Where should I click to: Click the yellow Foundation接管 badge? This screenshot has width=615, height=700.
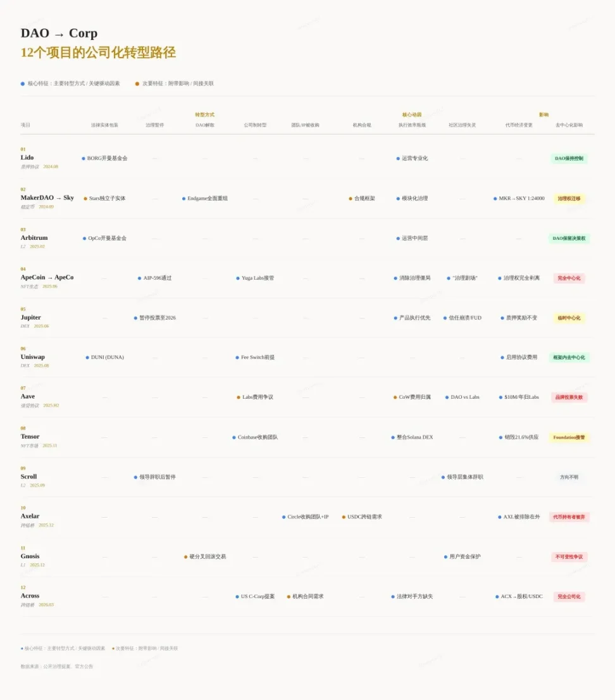tap(569, 437)
